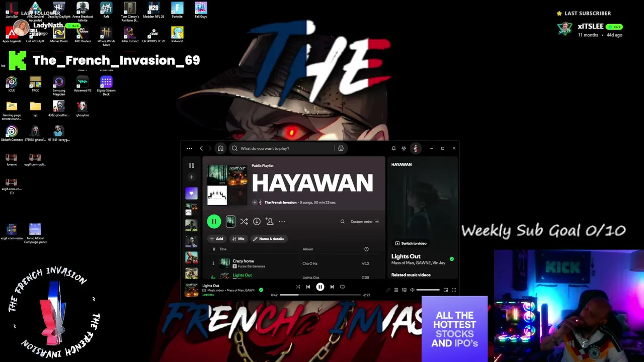Open Samsung Magician shortcut
The width and height of the screenshot is (644, 362).
tap(59, 85)
